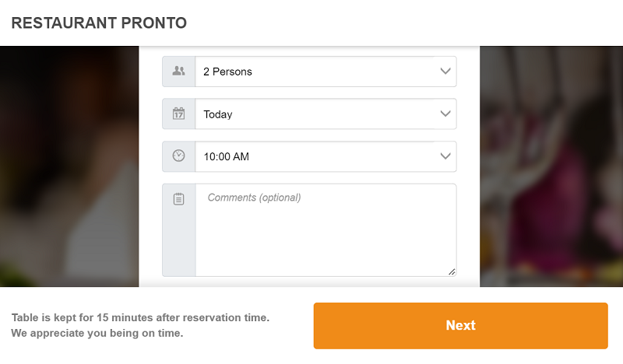Click the calendar date icon

(179, 114)
